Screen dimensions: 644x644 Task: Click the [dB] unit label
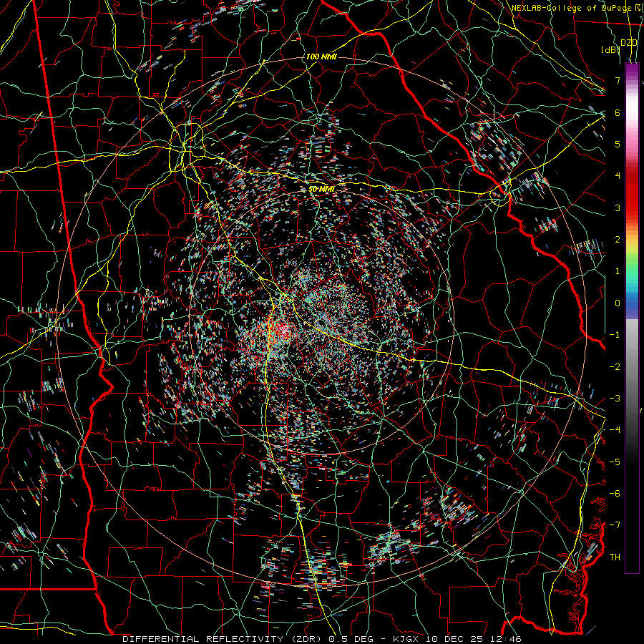pyautogui.click(x=611, y=49)
